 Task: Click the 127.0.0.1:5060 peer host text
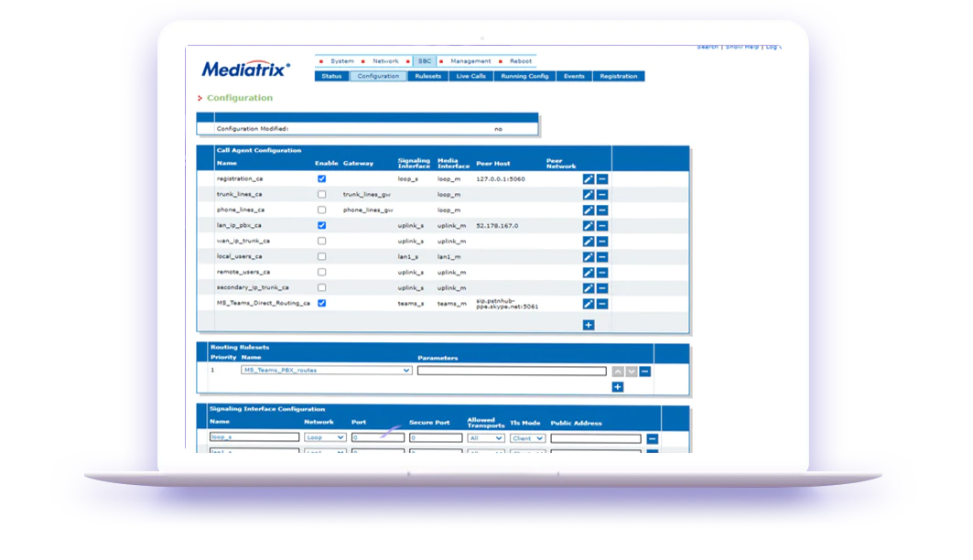coord(501,179)
